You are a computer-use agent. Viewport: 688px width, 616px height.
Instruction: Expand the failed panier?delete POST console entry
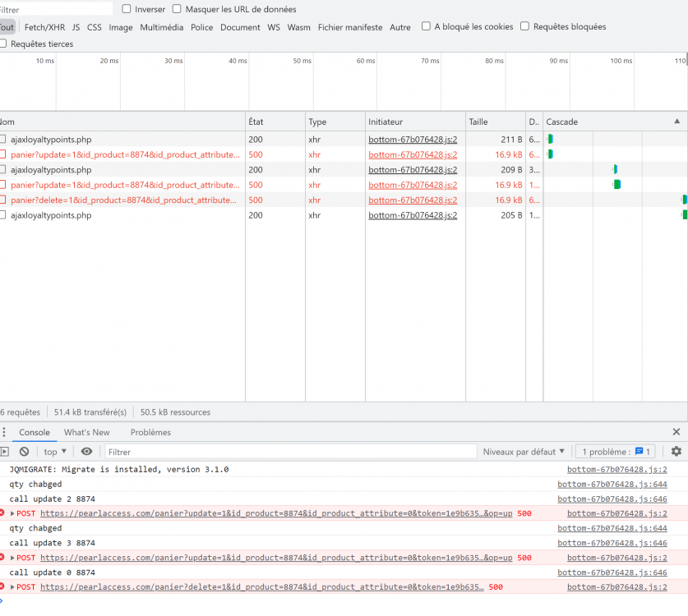click(12, 587)
